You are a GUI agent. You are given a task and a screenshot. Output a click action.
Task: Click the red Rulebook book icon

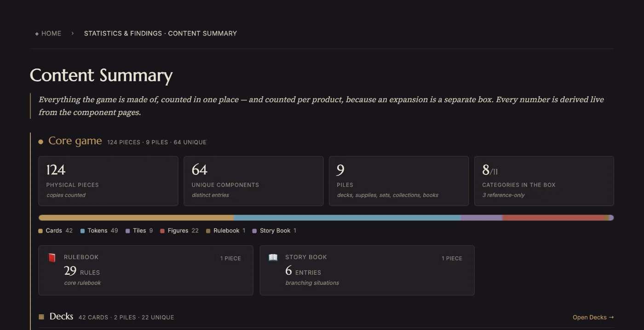pyautogui.click(x=52, y=257)
